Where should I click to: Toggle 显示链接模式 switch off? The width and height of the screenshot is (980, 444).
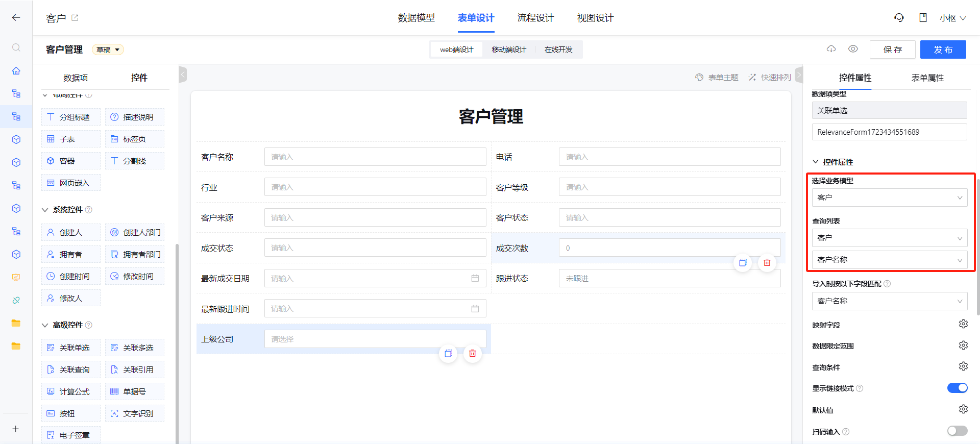[957, 388]
